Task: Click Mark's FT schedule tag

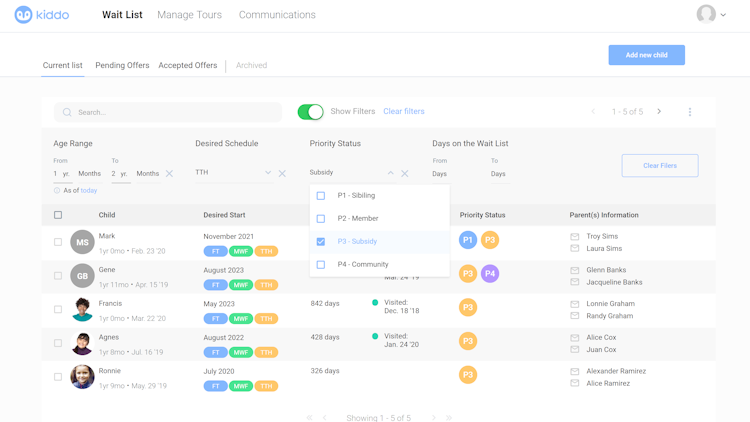Action: tap(216, 251)
